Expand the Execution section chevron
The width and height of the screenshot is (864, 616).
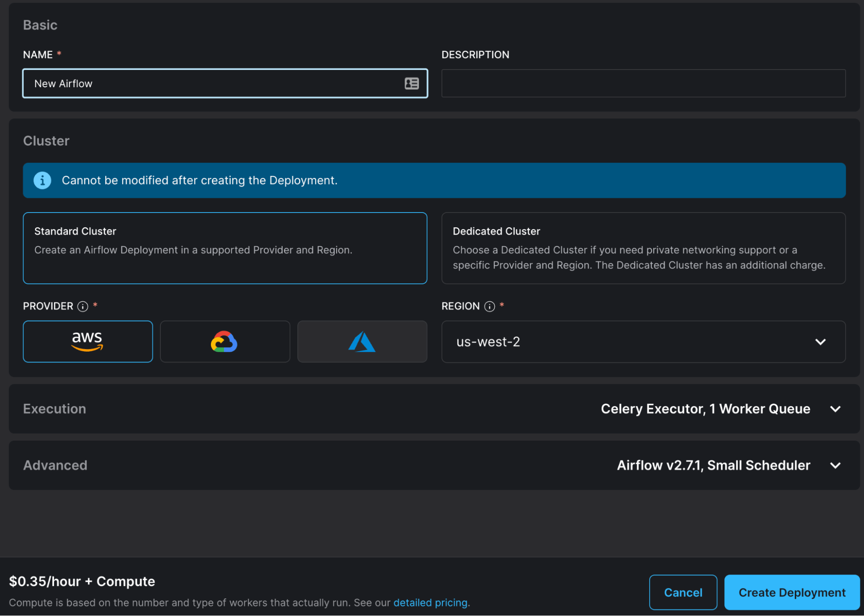[x=835, y=409]
